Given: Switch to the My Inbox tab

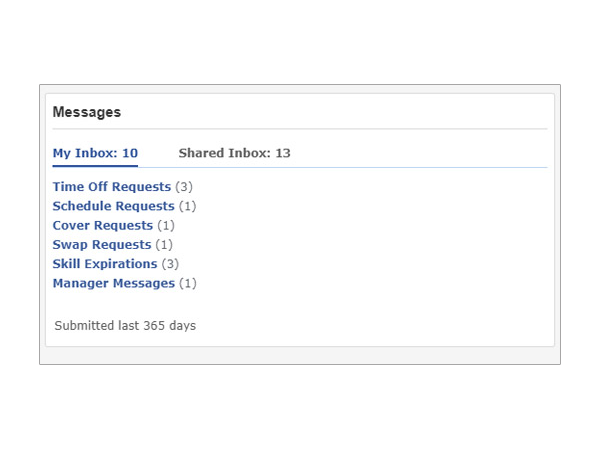Looking at the screenshot, I should [95, 153].
